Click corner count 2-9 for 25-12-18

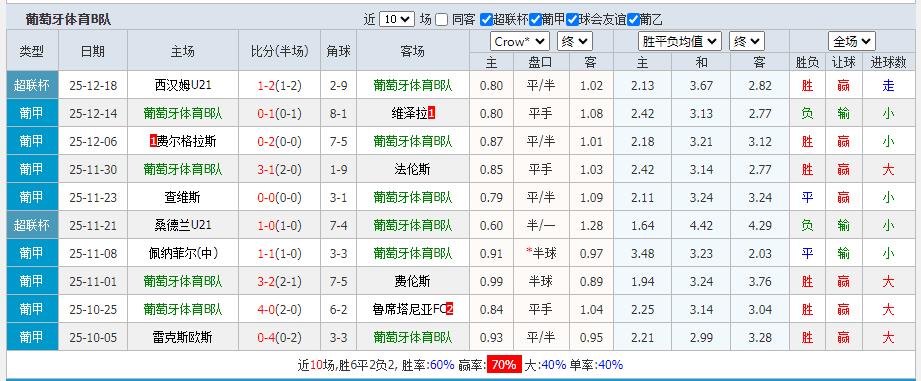point(338,86)
